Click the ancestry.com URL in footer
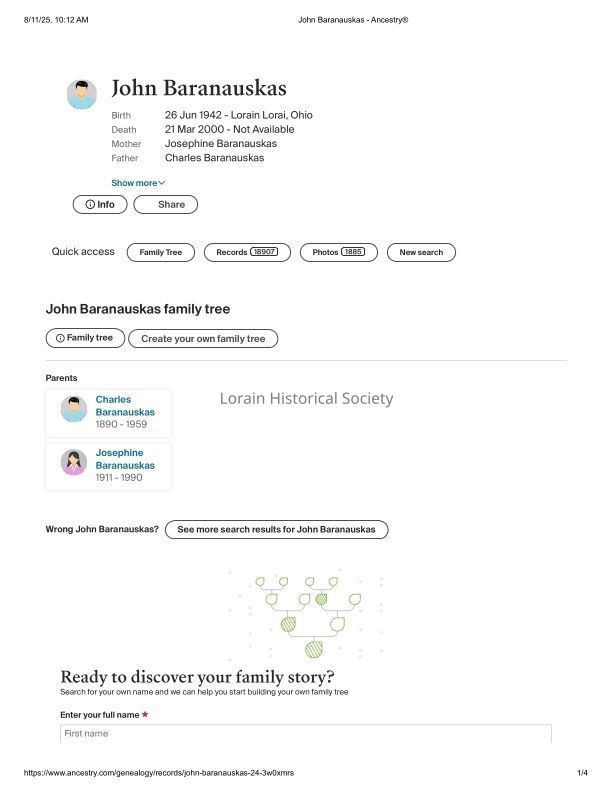Viewport: 612px width, 792px height. point(158,773)
